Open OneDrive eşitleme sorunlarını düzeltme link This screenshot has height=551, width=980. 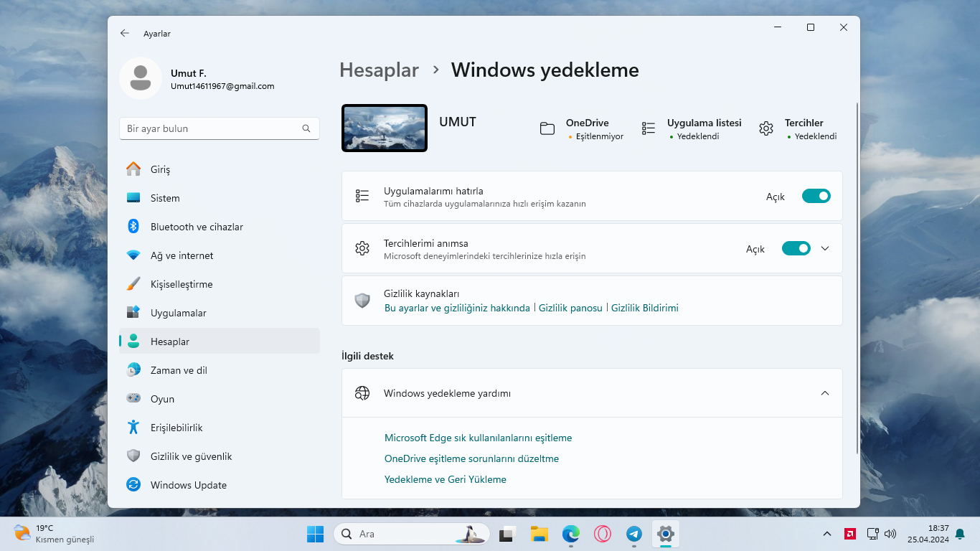coord(471,458)
